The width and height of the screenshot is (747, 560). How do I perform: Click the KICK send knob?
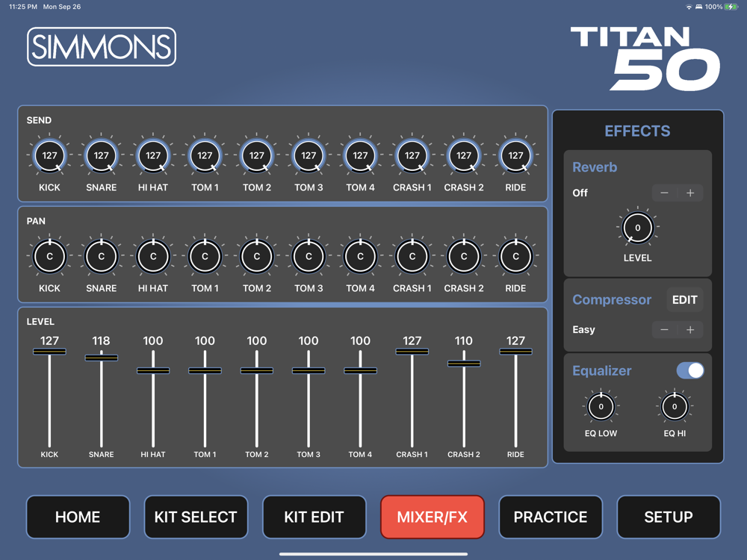coord(49,155)
